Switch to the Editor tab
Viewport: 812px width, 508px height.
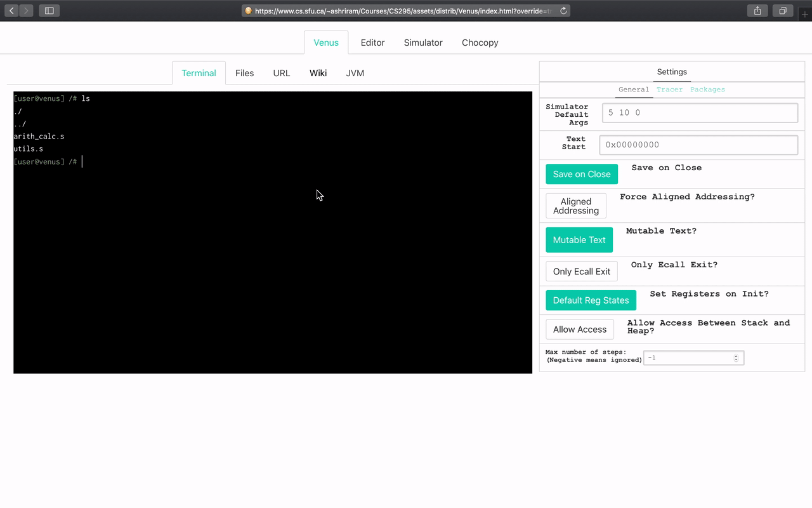point(372,43)
